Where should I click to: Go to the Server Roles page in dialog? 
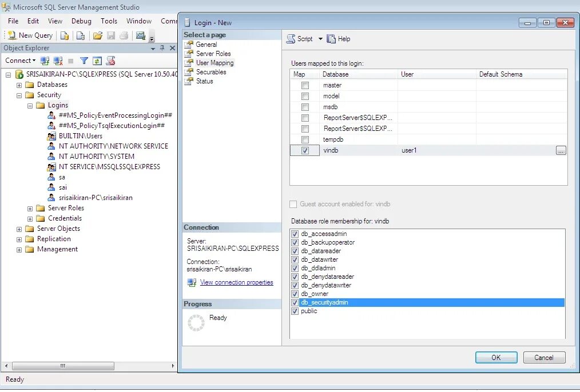tap(213, 54)
